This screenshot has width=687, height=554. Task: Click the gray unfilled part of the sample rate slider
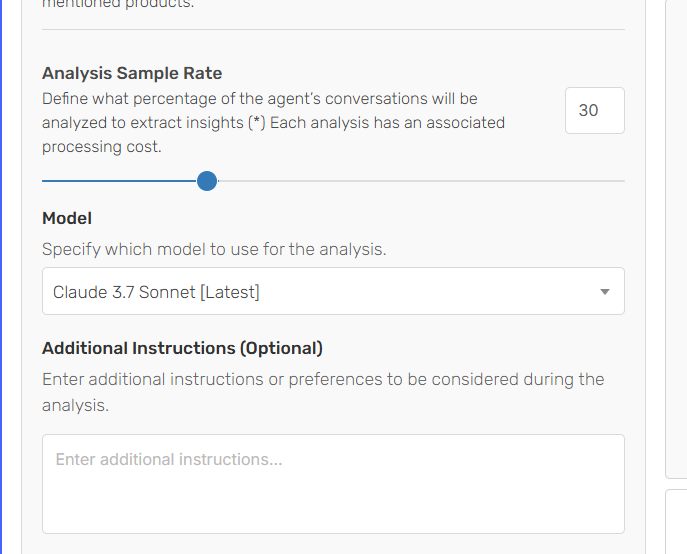421,181
